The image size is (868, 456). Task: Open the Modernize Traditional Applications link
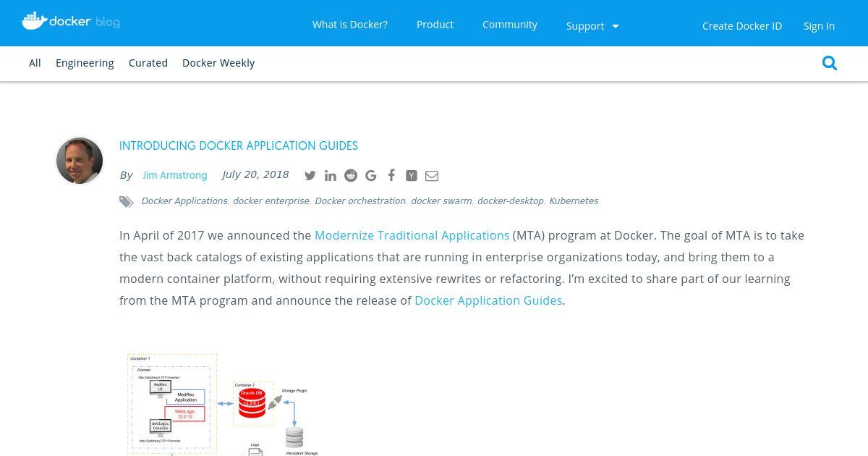tap(412, 235)
